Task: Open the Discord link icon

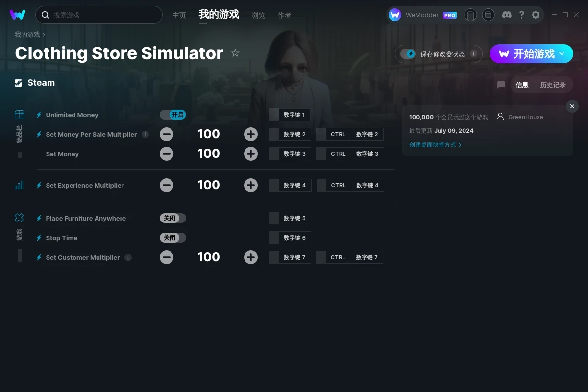Action: click(507, 15)
